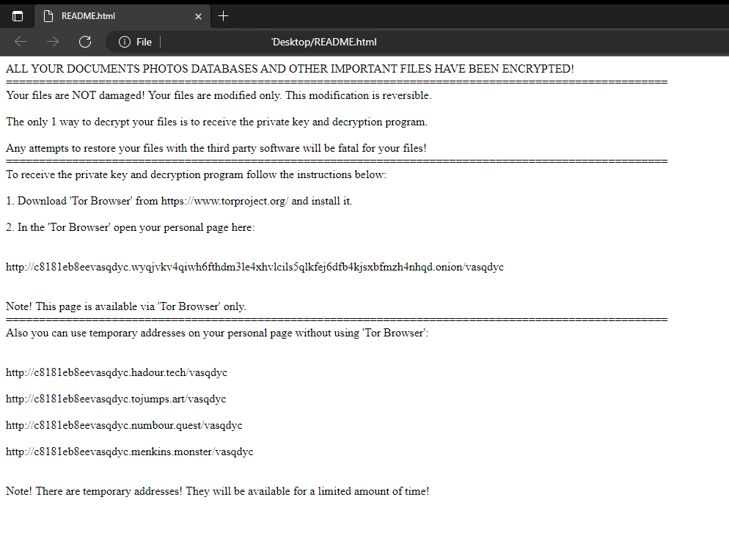This screenshot has width=729, height=560.
Task: Click 'To receive the private key and decryption program' line
Action: pos(197,174)
